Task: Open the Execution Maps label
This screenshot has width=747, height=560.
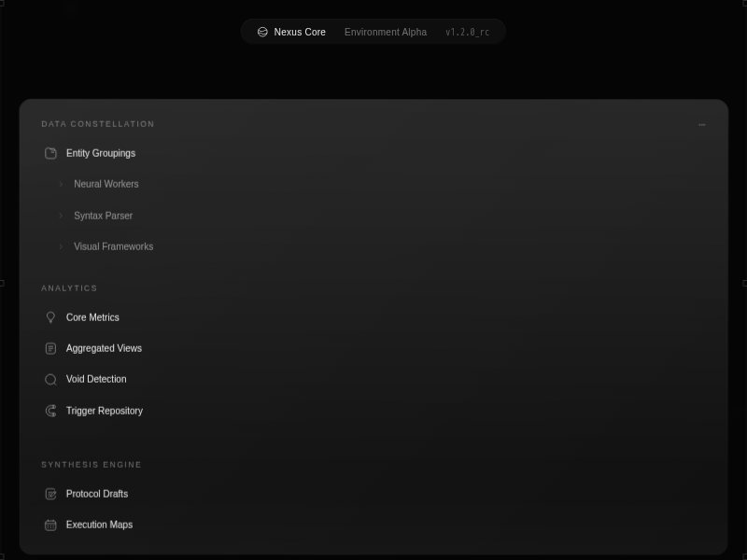Action: [99, 525]
